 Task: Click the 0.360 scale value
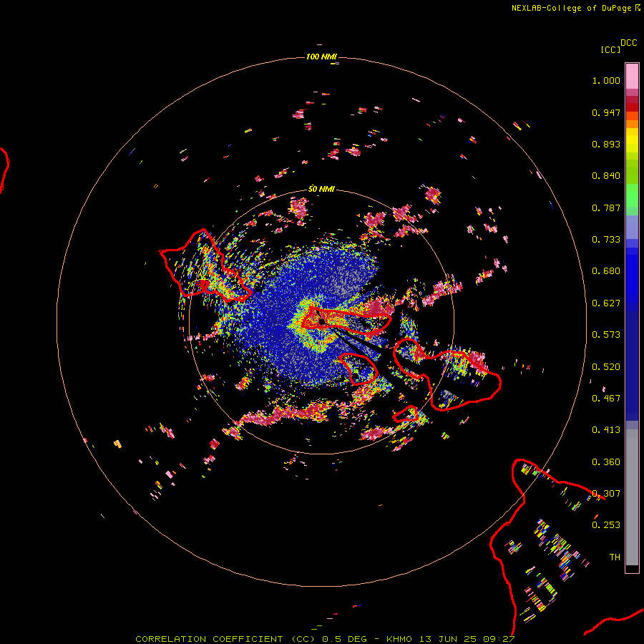tap(606, 462)
